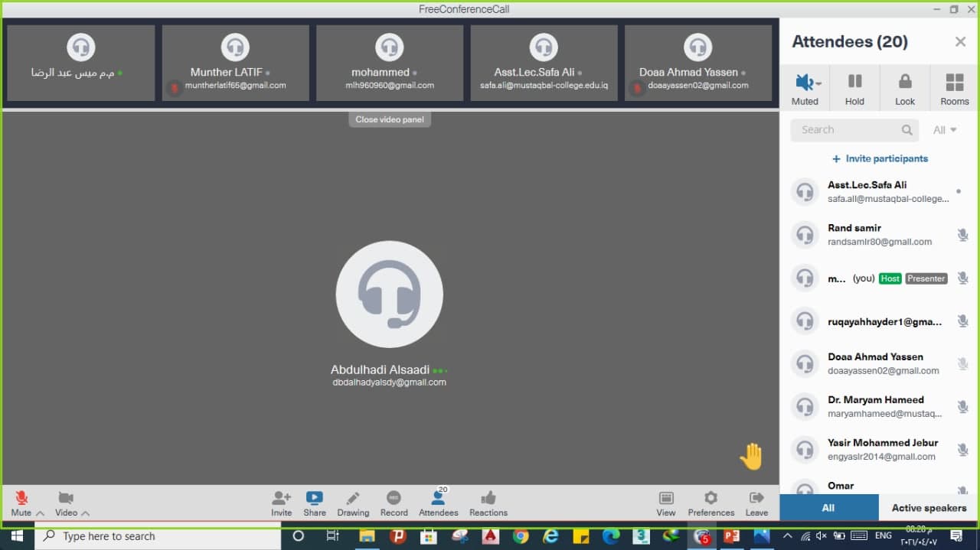Click the Hold icon in Attendees panel
The image size is (980, 550).
[855, 86]
